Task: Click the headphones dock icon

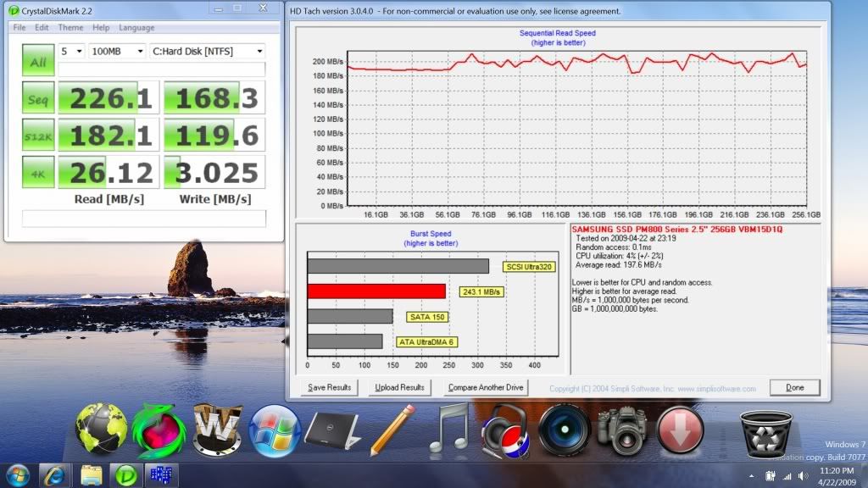Action: 505,431
